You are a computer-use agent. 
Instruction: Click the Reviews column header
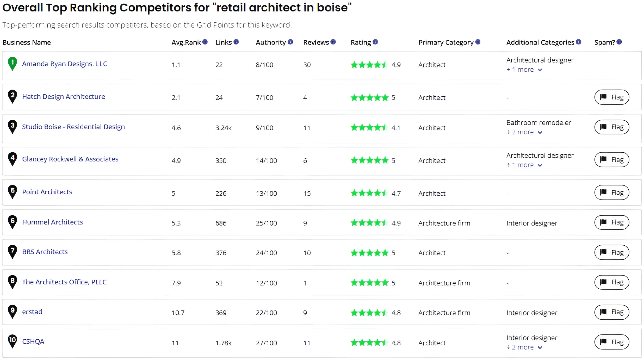click(316, 42)
